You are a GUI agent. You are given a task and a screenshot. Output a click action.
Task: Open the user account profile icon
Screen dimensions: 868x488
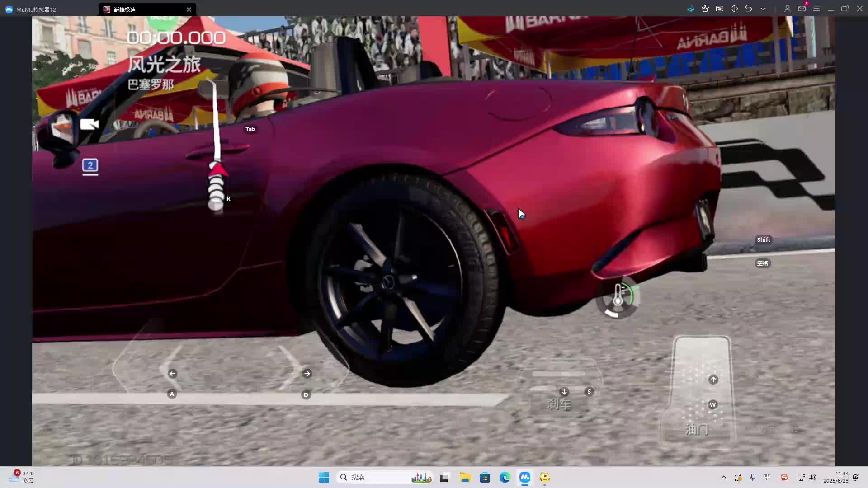click(x=787, y=9)
